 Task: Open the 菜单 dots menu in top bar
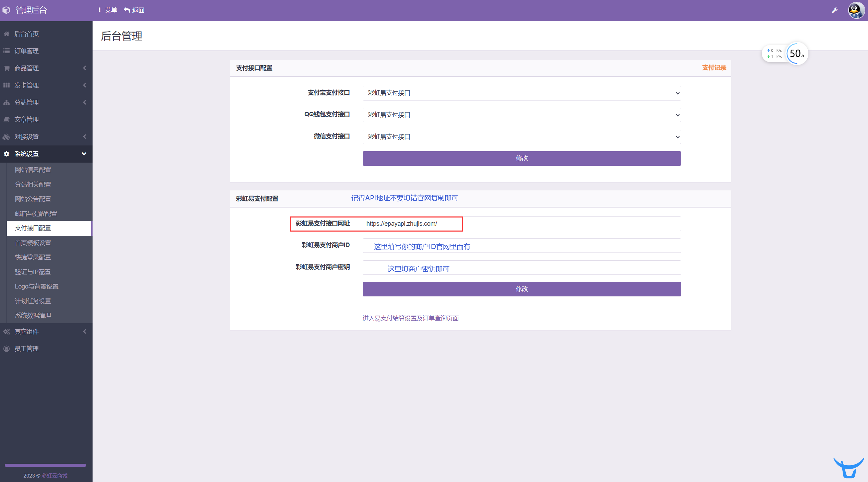(x=108, y=10)
